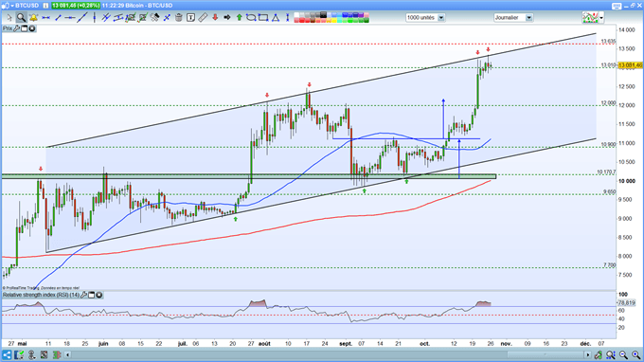Viewport: 644px width, 362px height.
Task: Maximize the Prix panel window icon
Action: (25, 28)
